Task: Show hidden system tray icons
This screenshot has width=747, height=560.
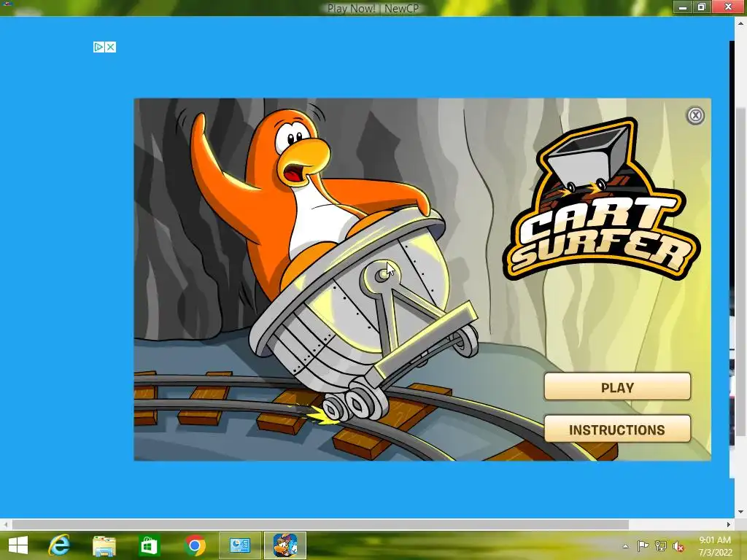Action: pyautogui.click(x=625, y=546)
